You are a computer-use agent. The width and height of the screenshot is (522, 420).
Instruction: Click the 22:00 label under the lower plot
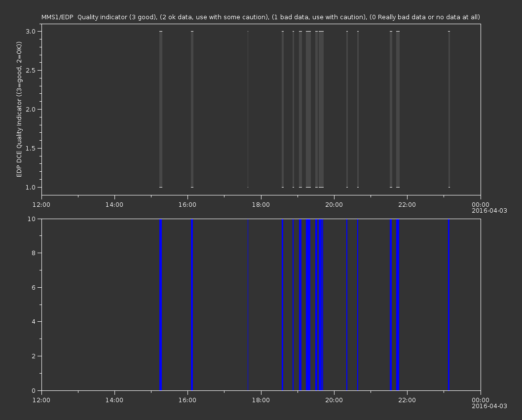(407, 400)
